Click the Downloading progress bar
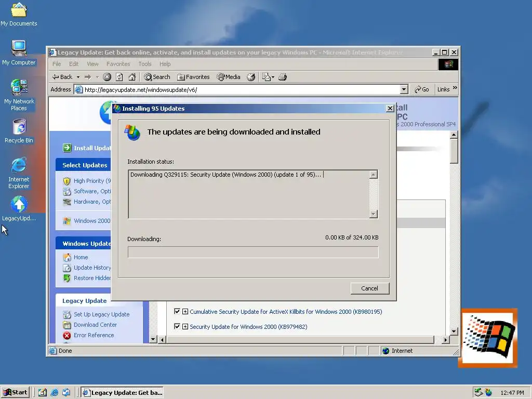Screen dimensions: 532x399 tap(253, 252)
